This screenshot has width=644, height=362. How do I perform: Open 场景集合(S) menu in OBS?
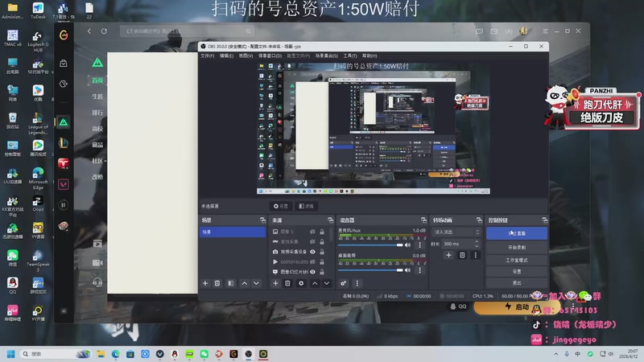click(327, 56)
